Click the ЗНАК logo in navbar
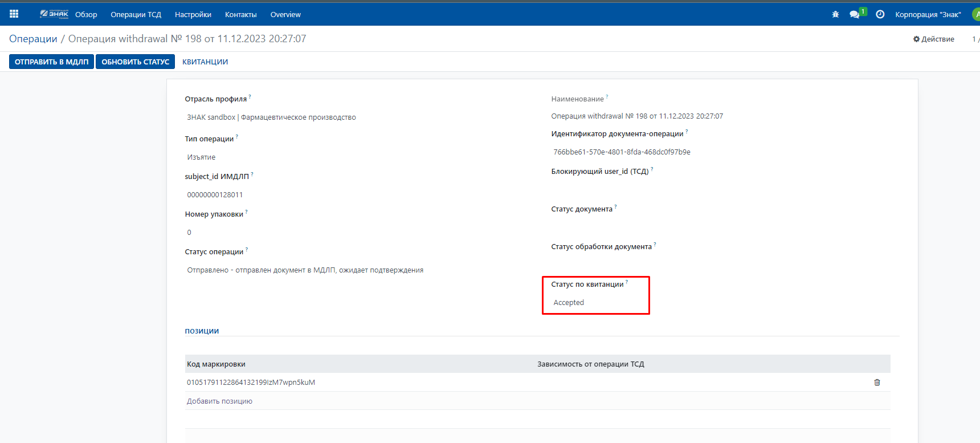980x443 pixels. tap(54, 14)
